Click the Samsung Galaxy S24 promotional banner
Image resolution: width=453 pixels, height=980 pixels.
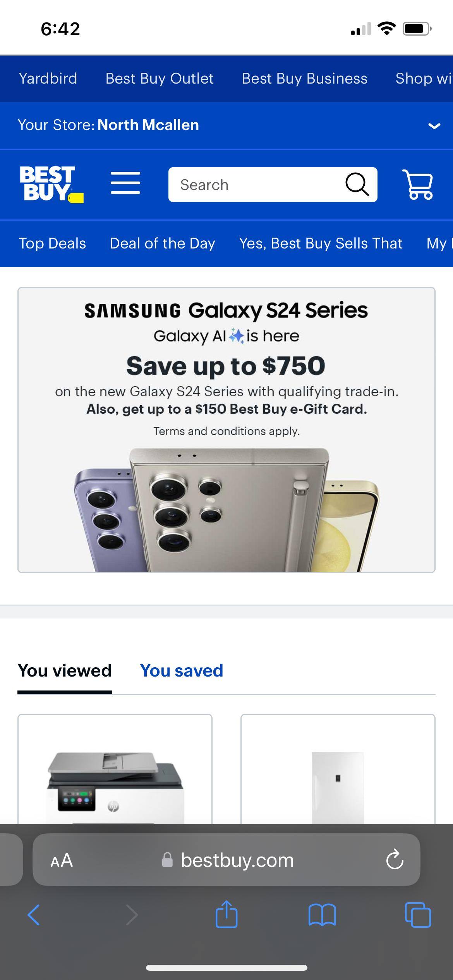coord(226,433)
